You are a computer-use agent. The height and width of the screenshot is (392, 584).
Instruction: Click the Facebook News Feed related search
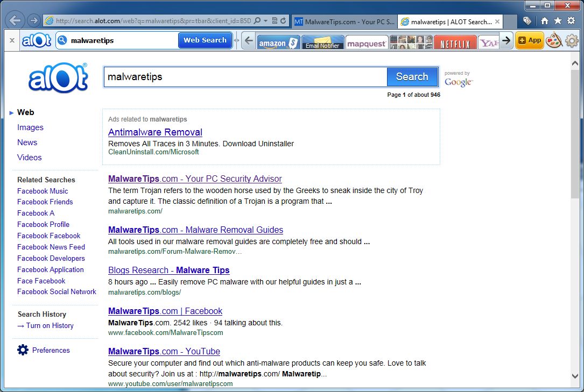pos(51,247)
